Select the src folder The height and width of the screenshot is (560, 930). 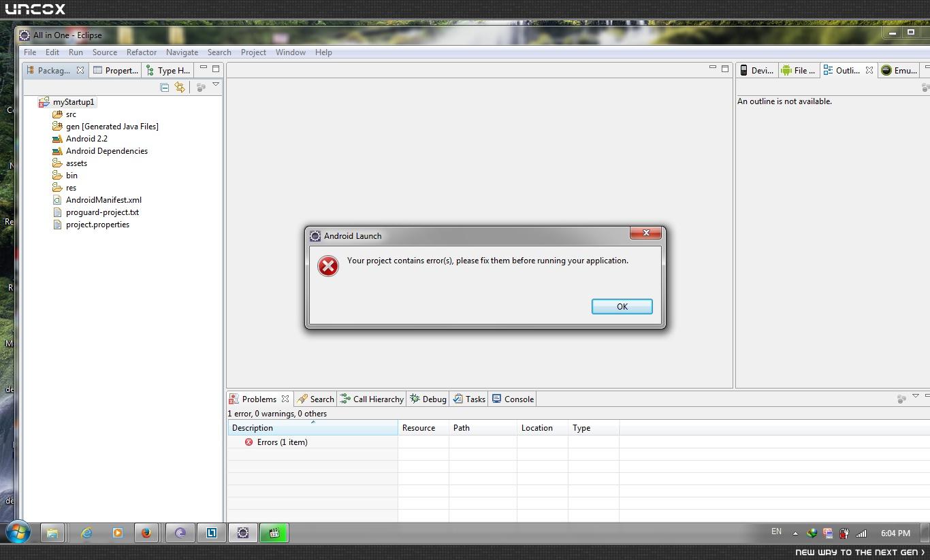[71, 114]
